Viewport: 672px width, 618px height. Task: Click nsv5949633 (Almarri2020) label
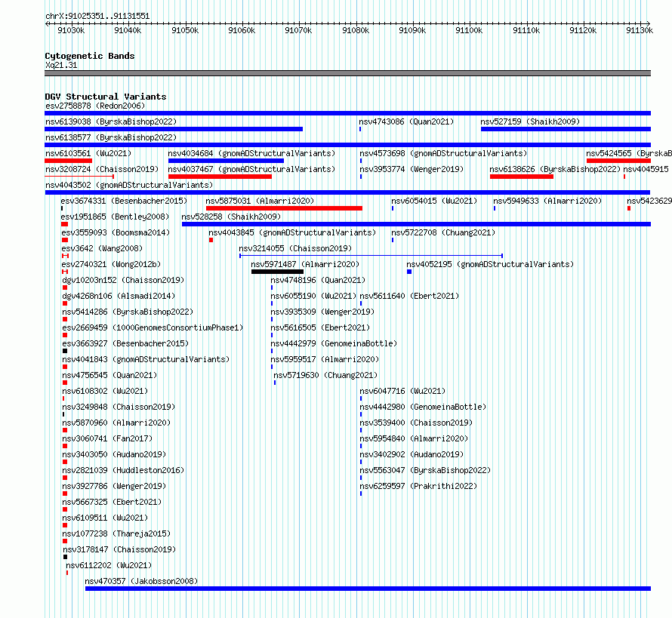[547, 201]
